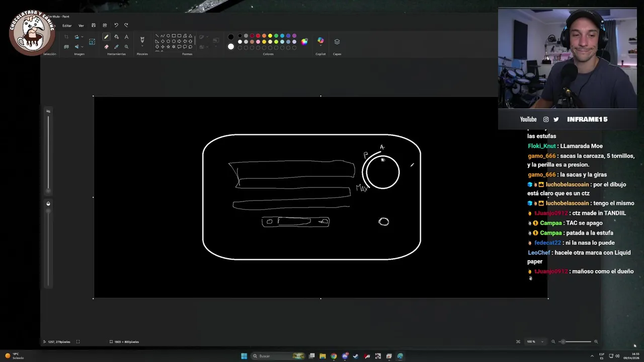Open the Edit colors wheel
This screenshot has width=644, height=362.
tap(304, 42)
